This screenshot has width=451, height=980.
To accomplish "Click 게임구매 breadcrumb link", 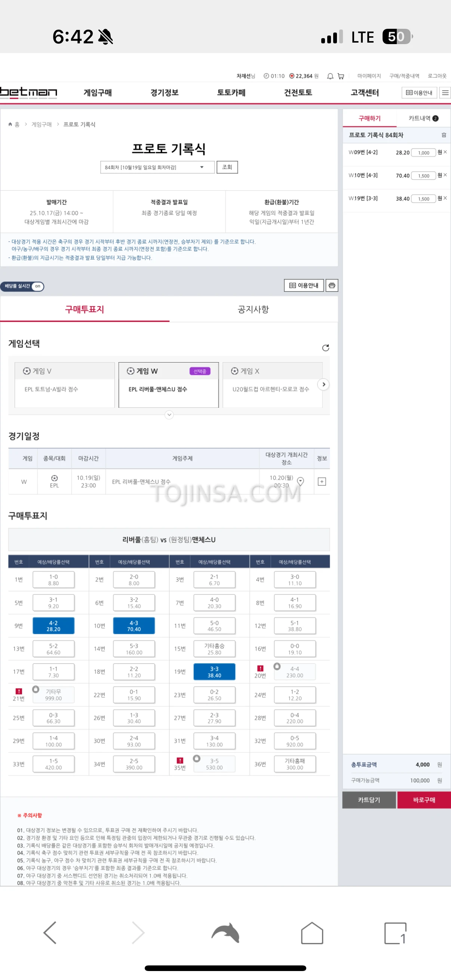I will [42, 124].
